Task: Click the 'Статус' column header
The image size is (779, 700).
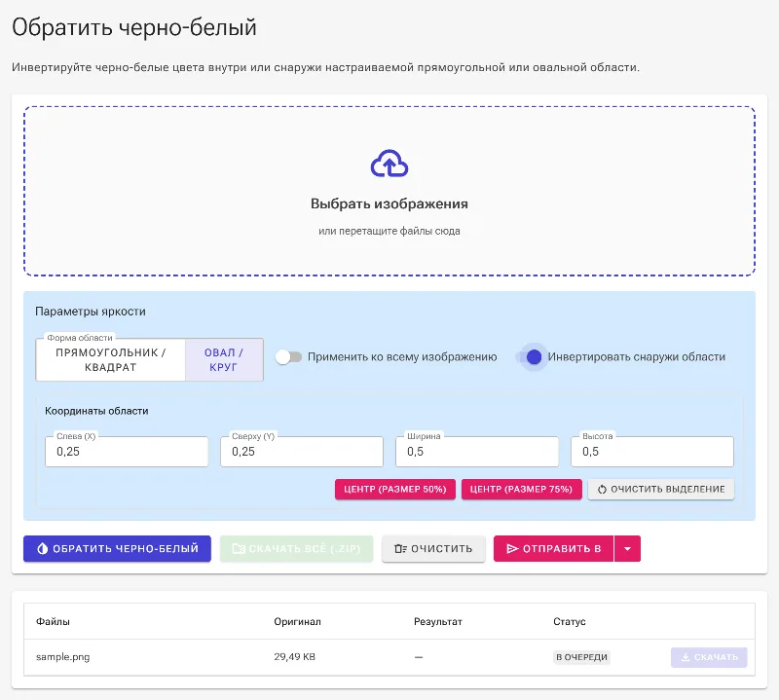Action: coord(570,621)
